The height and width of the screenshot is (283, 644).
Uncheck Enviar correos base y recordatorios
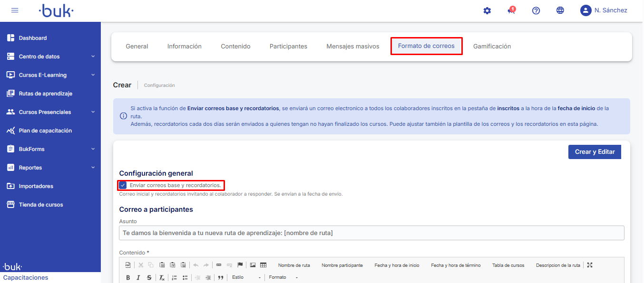123,185
